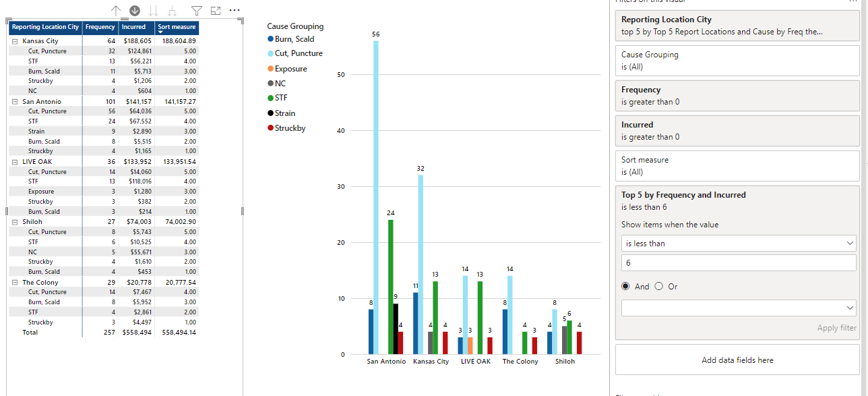Screen dimensions: 868x396
Task: Click NC legend gray marker
Action: 271,84
